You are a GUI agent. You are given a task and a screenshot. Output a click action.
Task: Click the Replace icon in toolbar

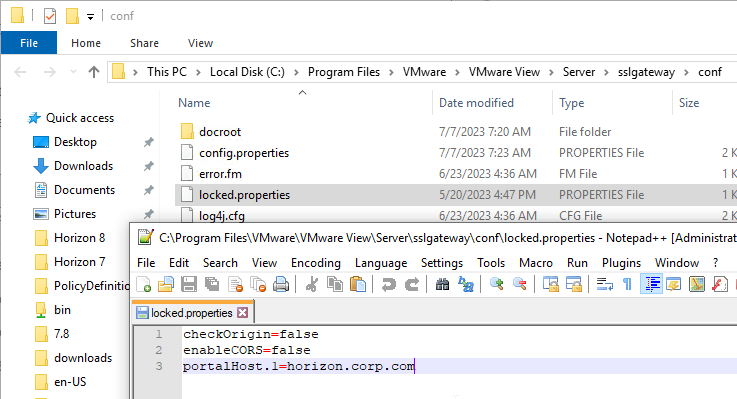coord(466,285)
